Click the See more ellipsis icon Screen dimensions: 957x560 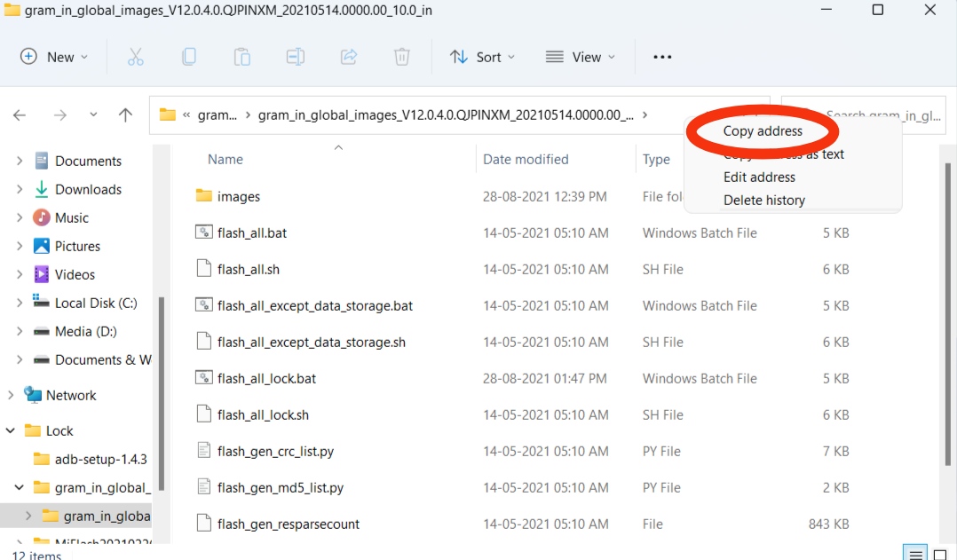pyautogui.click(x=662, y=56)
